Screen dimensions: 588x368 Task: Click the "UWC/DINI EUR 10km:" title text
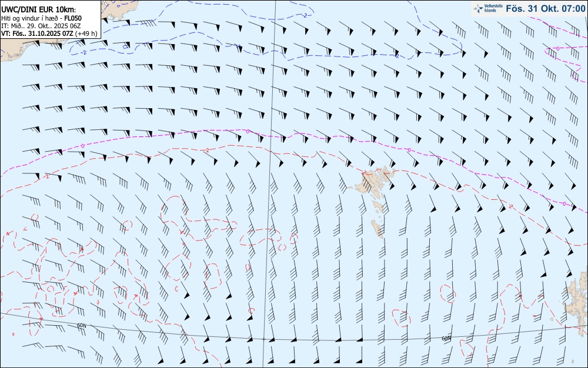39,10
